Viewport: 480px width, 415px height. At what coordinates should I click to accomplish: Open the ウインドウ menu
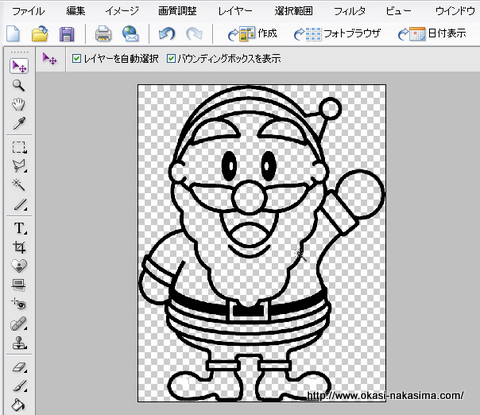coord(455,11)
